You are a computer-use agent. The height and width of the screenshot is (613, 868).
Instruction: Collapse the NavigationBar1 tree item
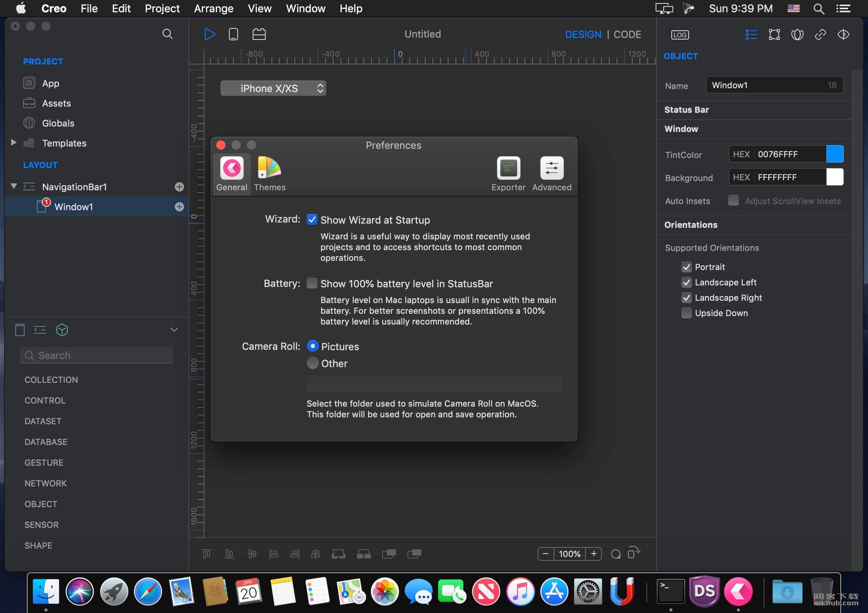13,186
